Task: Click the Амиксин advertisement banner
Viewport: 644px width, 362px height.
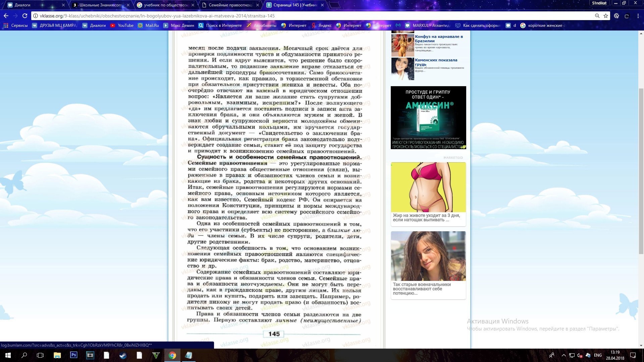Action: 428,117
